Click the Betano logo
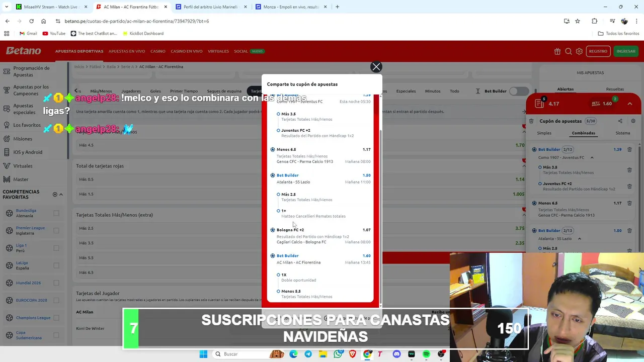Viewport: 644px width, 362px height. click(23, 51)
